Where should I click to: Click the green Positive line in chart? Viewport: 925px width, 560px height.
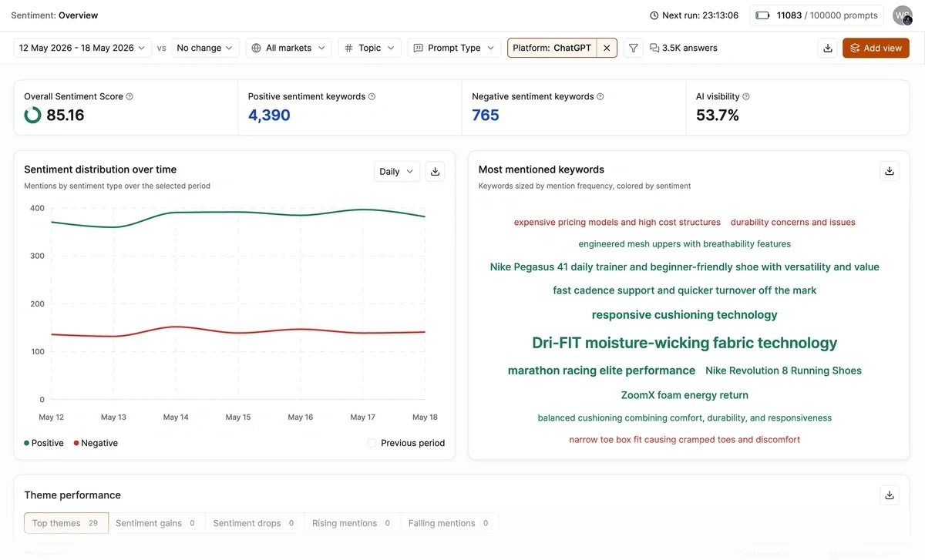(238, 212)
